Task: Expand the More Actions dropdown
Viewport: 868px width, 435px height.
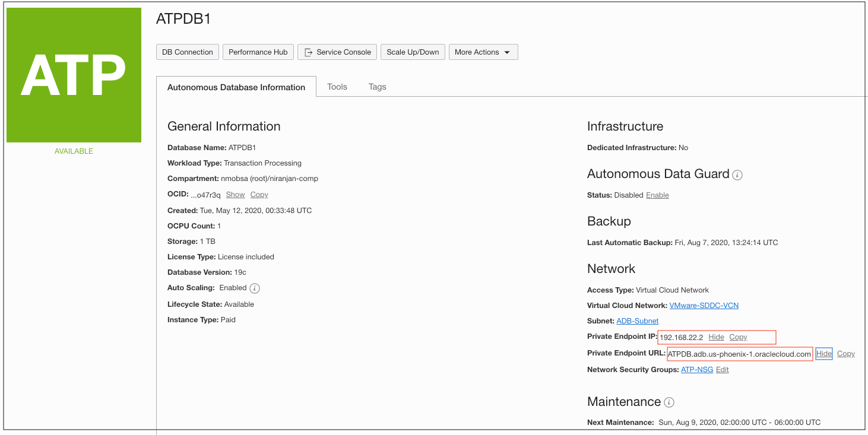Action: pyautogui.click(x=483, y=52)
